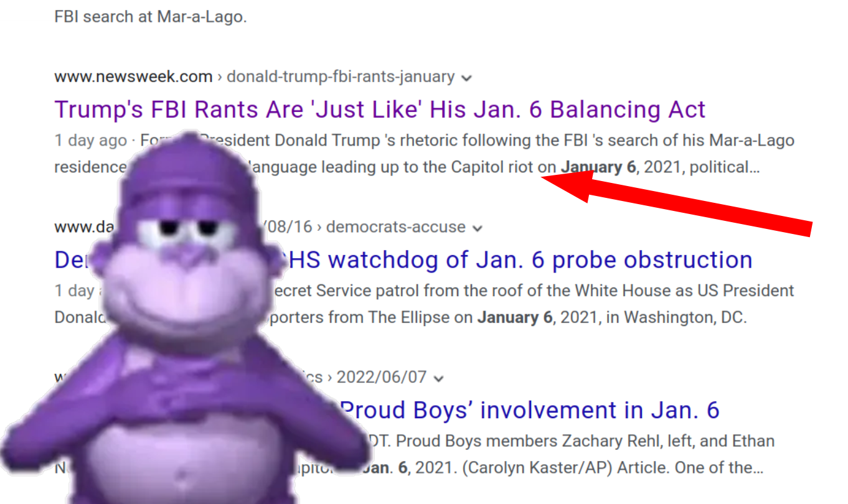Select the 2022/06/07 breadcrumb date
848x504 pixels.
pos(382,377)
